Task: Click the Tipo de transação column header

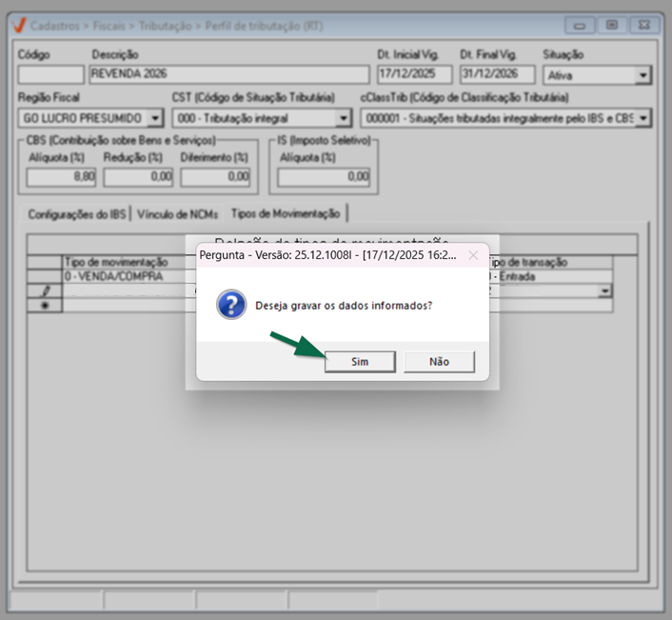Action: point(551,262)
